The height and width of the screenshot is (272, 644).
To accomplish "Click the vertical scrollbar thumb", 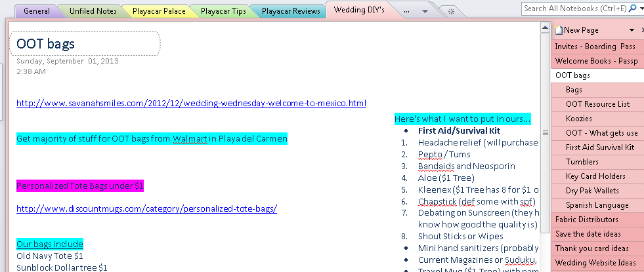I will pyautogui.click(x=546, y=132).
